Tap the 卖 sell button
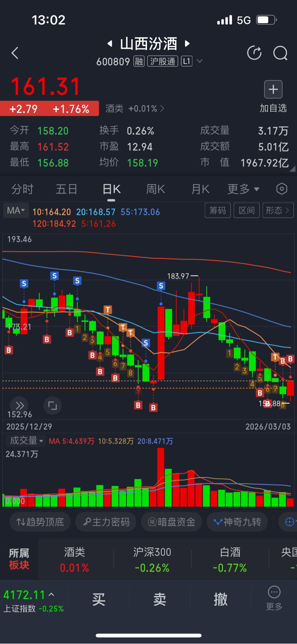 pos(160,599)
